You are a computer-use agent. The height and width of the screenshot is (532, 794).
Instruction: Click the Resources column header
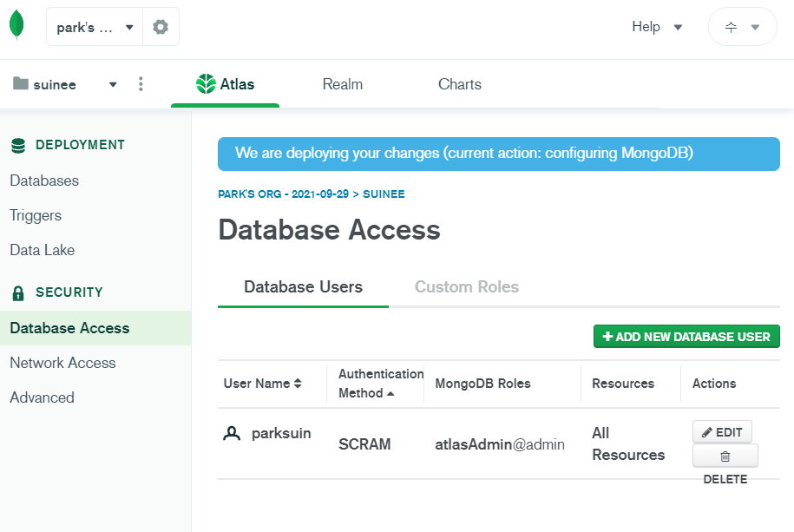tap(623, 384)
